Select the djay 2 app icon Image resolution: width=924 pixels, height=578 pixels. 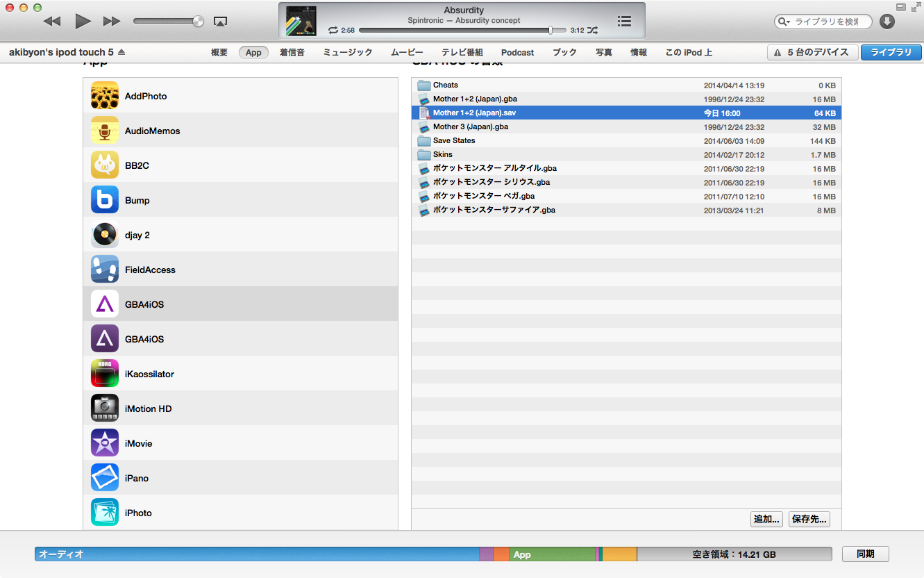click(105, 235)
